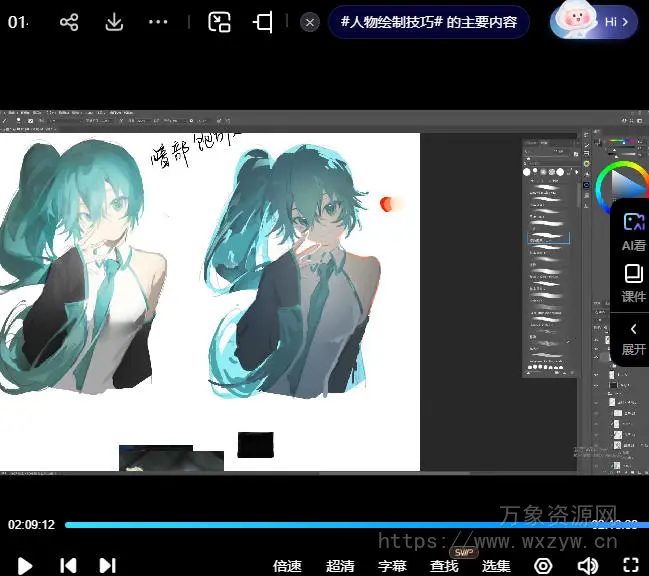
Task: Open the three-dots more options menu
Action: (158, 22)
